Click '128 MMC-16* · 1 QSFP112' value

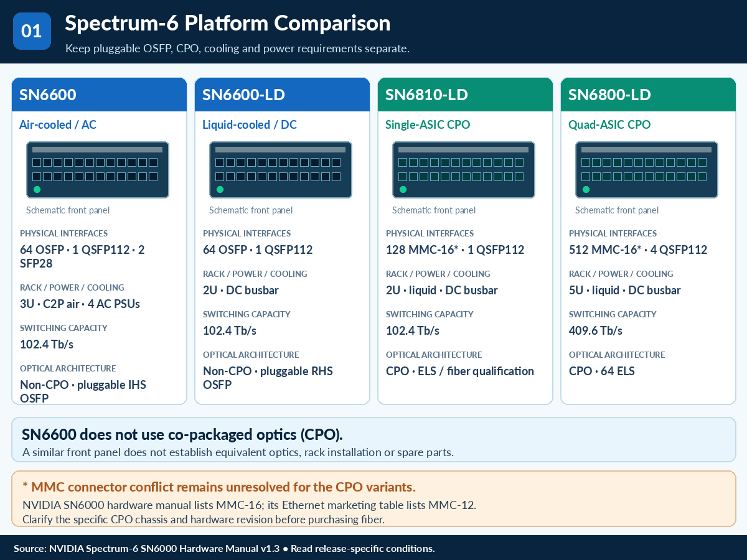point(455,250)
